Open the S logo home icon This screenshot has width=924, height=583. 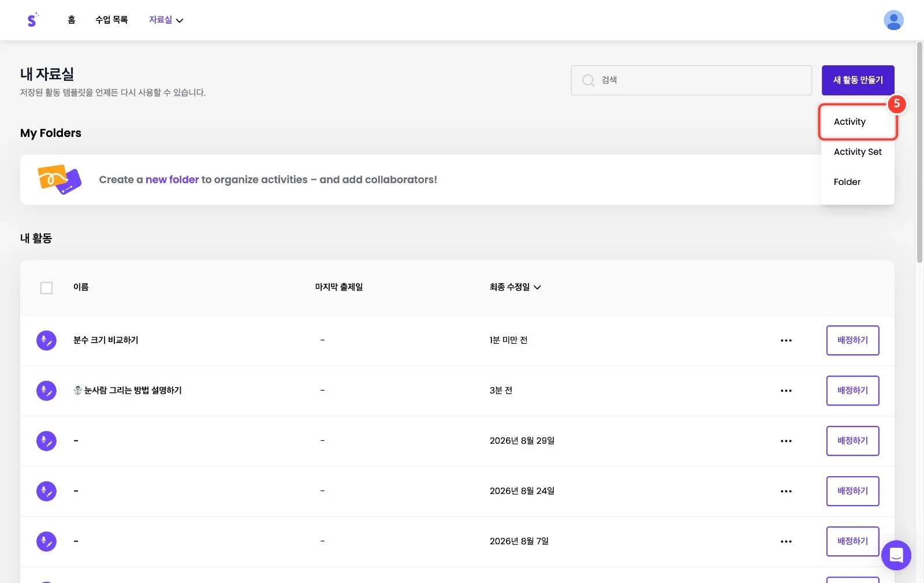(x=32, y=20)
